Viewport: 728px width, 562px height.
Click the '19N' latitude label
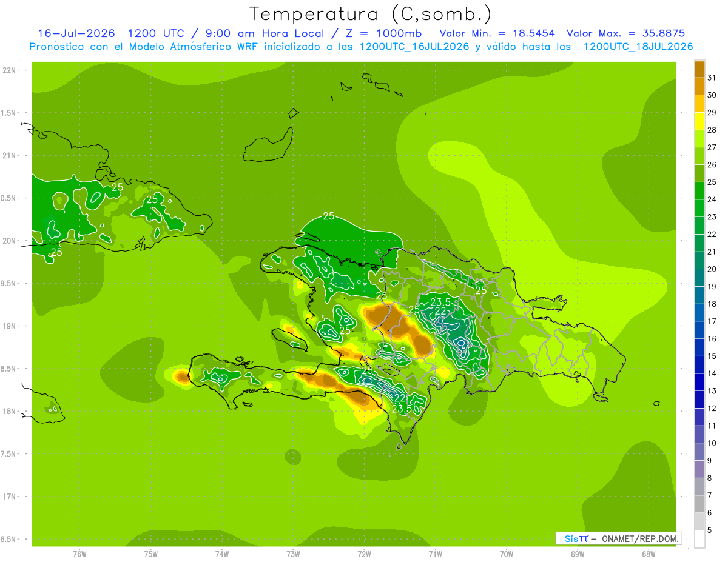[10, 326]
